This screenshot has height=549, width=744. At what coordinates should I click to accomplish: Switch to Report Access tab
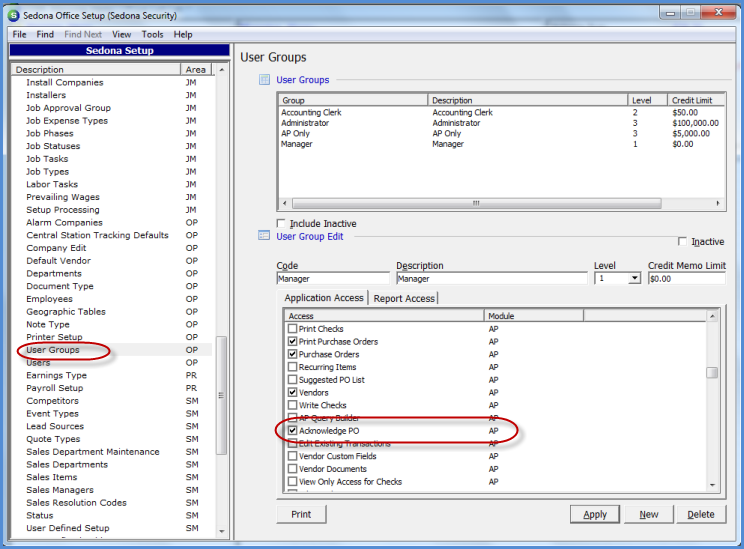point(404,298)
